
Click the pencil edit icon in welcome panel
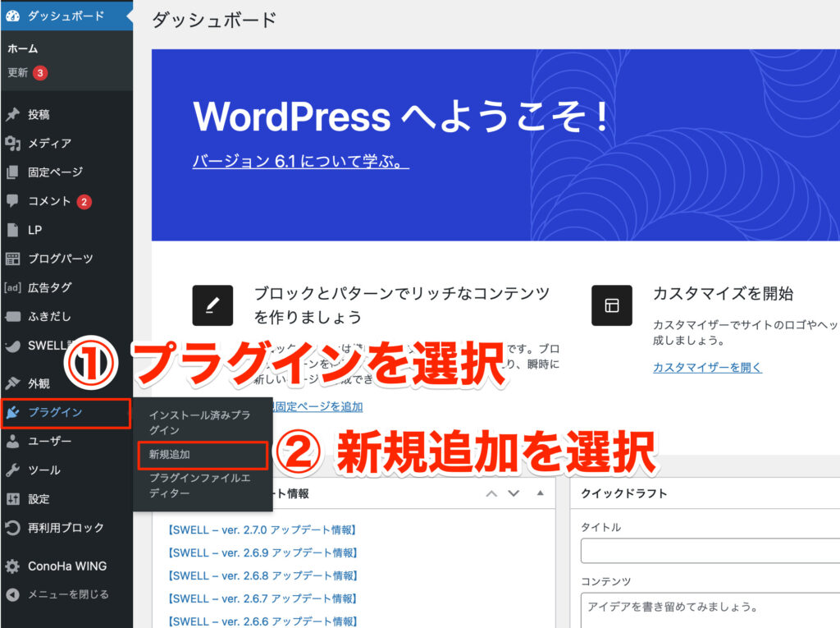[x=212, y=305]
